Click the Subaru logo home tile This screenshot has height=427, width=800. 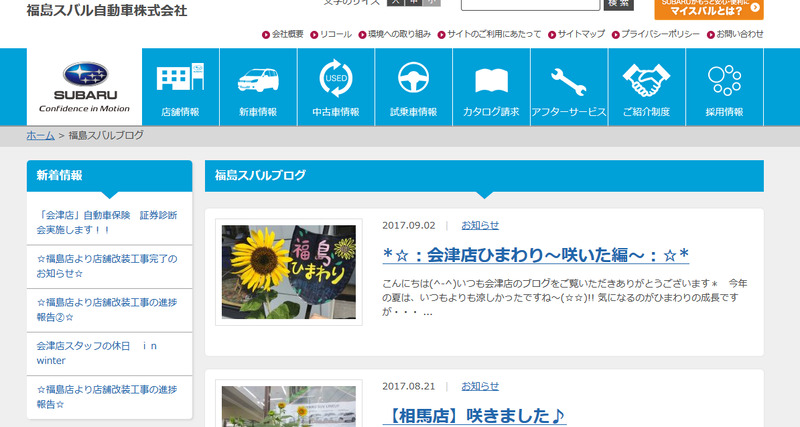(x=85, y=87)
